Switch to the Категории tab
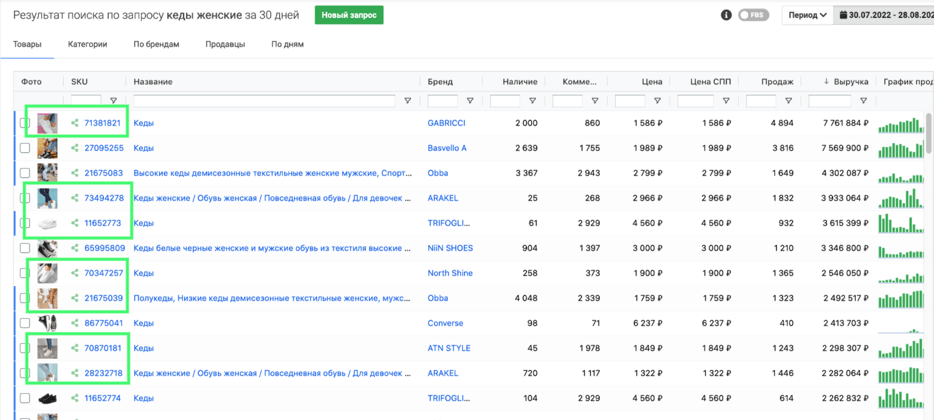Image resolution: width=934 pixels, height=420 pixels. [87, 44]
